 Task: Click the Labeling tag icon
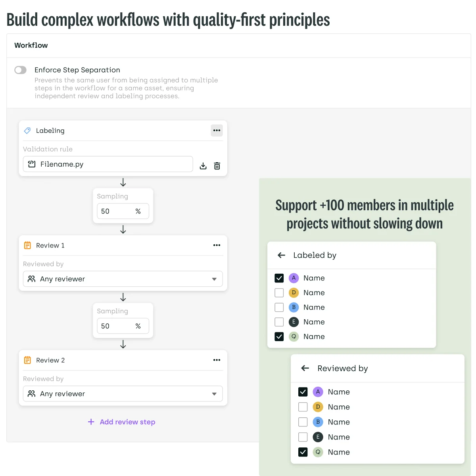pos(27,131)
